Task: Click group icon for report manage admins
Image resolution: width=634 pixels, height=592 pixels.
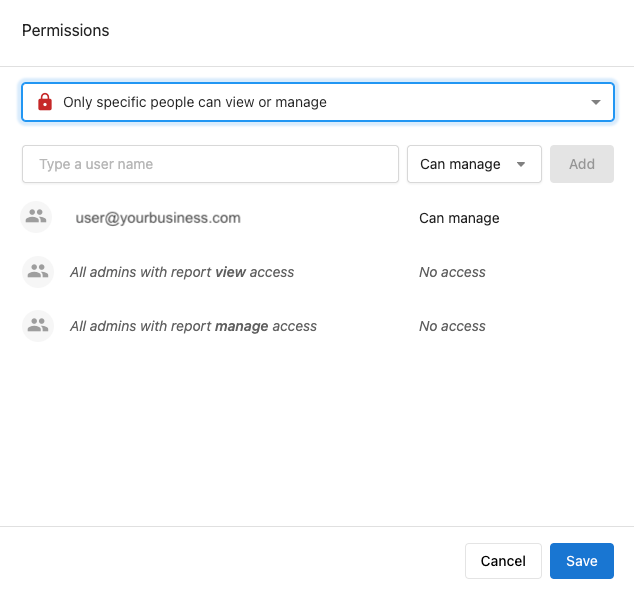Action: click(38, 326)
